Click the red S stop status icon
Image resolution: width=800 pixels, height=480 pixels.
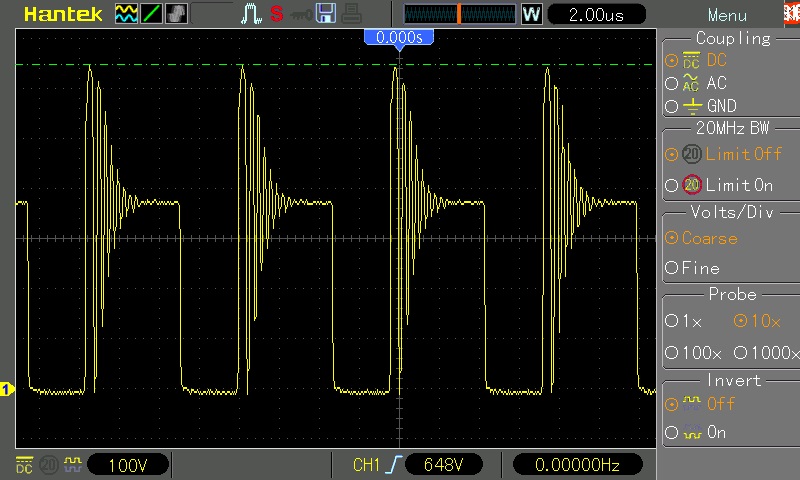(x=277, y=14)
